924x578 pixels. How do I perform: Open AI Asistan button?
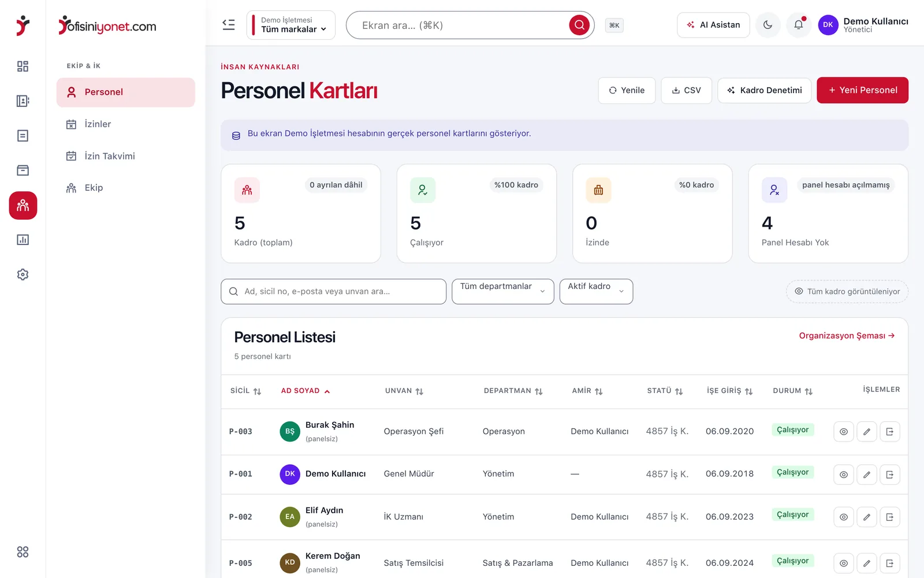click(713, 25)
